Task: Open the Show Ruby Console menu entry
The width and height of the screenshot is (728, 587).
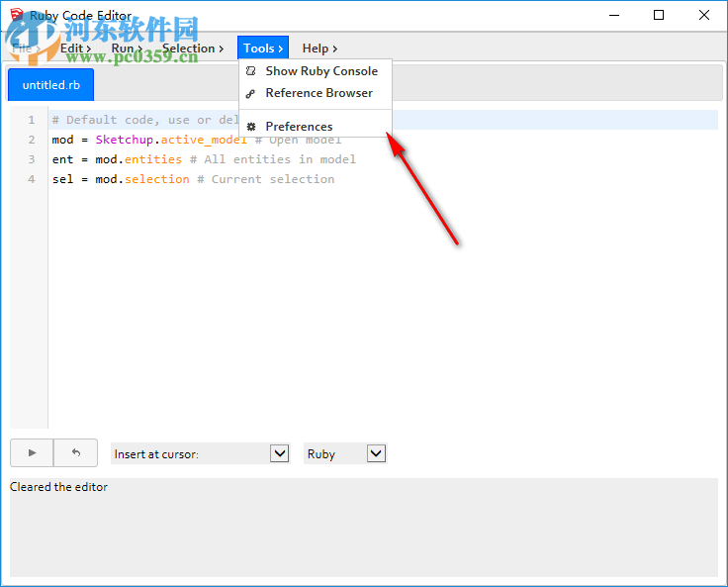Action: point(316,71)
